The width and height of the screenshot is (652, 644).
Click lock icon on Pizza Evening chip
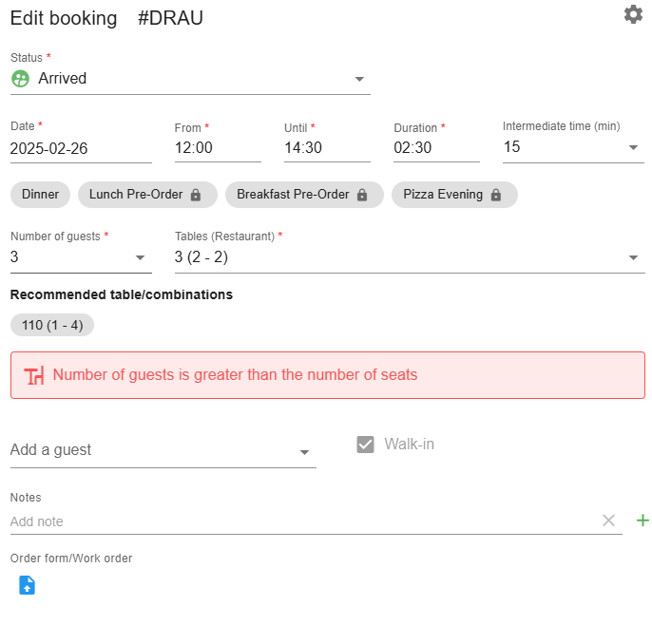click(496, 195)
